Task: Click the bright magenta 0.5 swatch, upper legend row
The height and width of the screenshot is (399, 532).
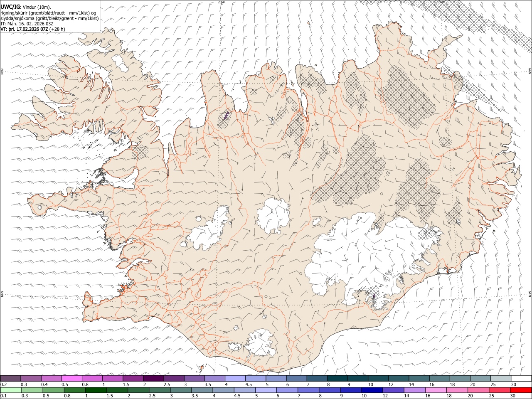Action: click(72, 378)
